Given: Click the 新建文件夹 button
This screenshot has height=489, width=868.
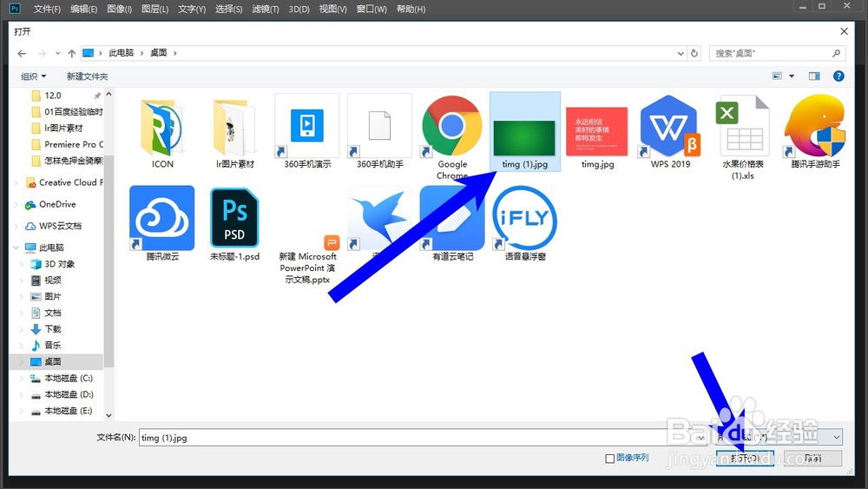Looking at the screenshot, I should point(87,76).
